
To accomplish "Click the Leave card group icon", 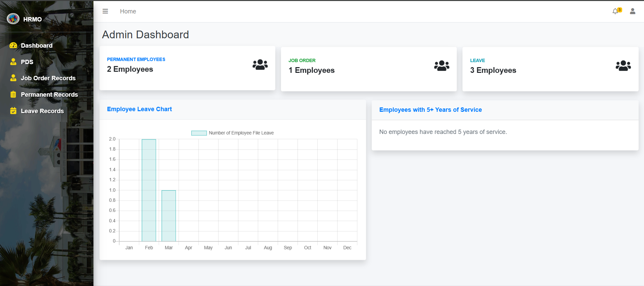I will (x=623, y=65).
